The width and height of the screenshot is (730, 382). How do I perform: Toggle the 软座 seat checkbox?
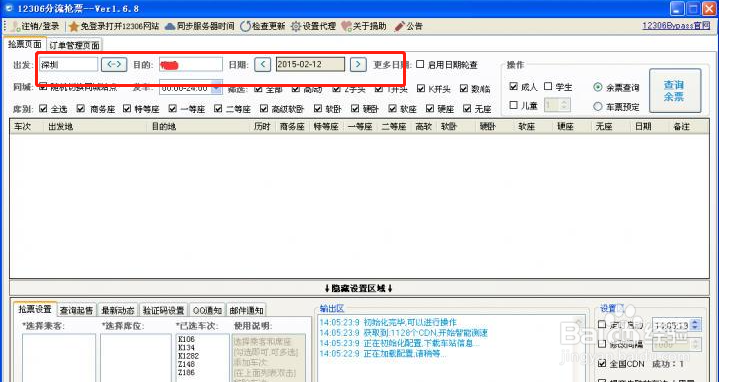pos(392,108)
